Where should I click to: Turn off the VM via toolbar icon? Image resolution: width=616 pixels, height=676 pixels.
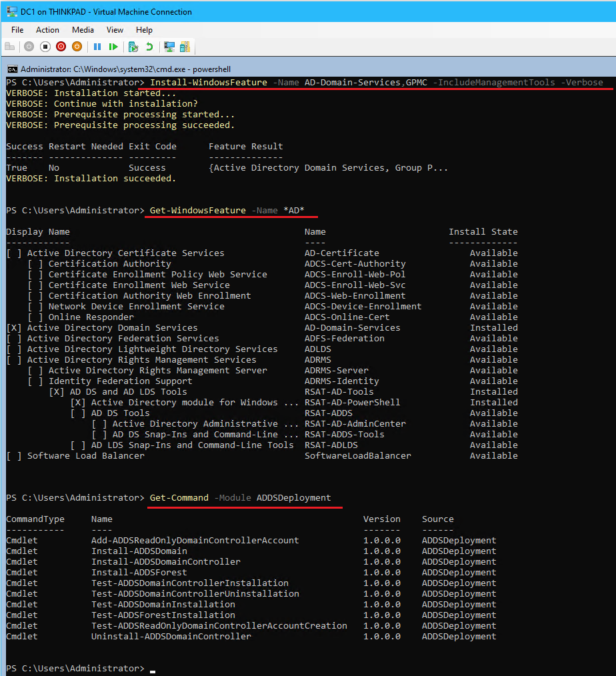coord(45,47)
